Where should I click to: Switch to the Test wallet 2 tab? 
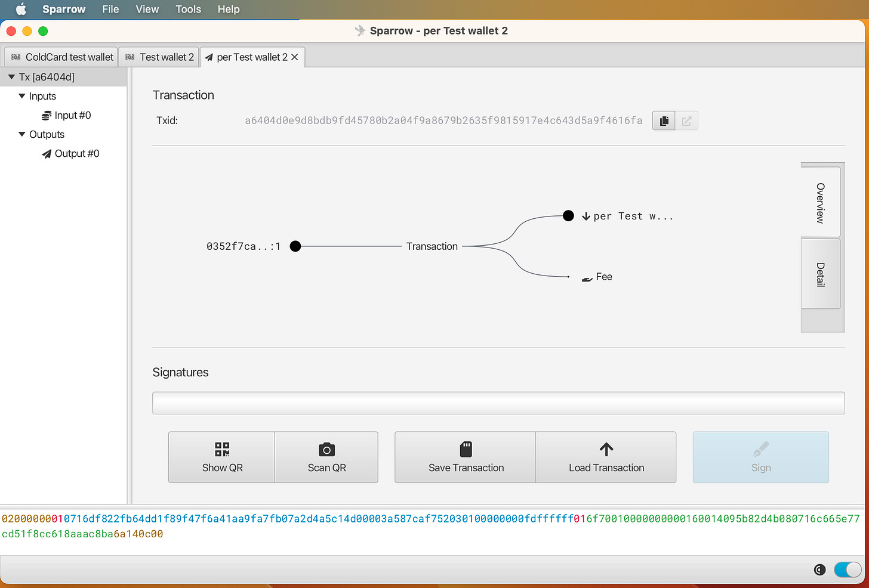point(159,57)
